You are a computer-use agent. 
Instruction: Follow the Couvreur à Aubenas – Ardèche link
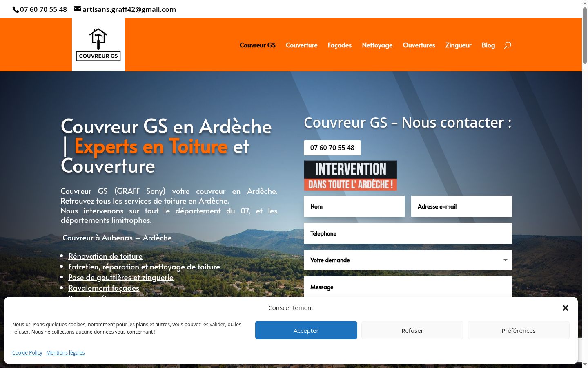pos(117,238)
